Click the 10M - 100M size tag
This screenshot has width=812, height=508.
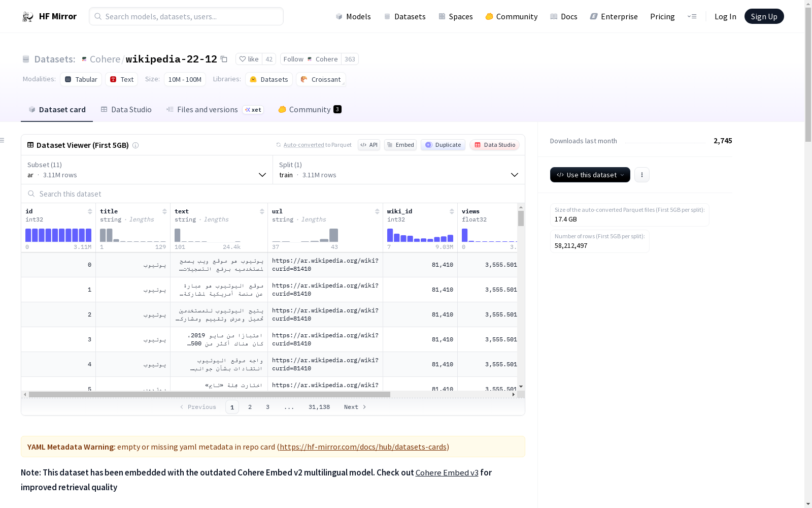185,79
